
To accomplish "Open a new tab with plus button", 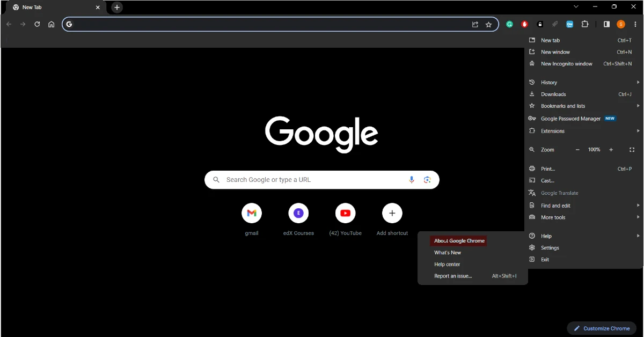I will (x=117, y=8).
